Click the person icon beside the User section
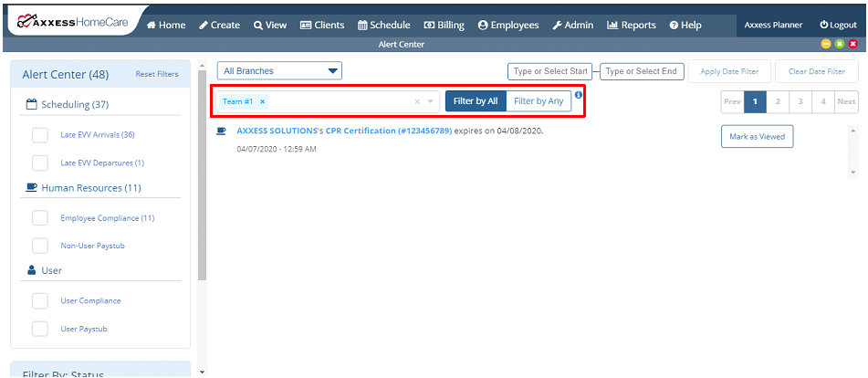Image resolution: width=868 pixels, height=378 pixels. pyautogui.click(x=31, y=270)
